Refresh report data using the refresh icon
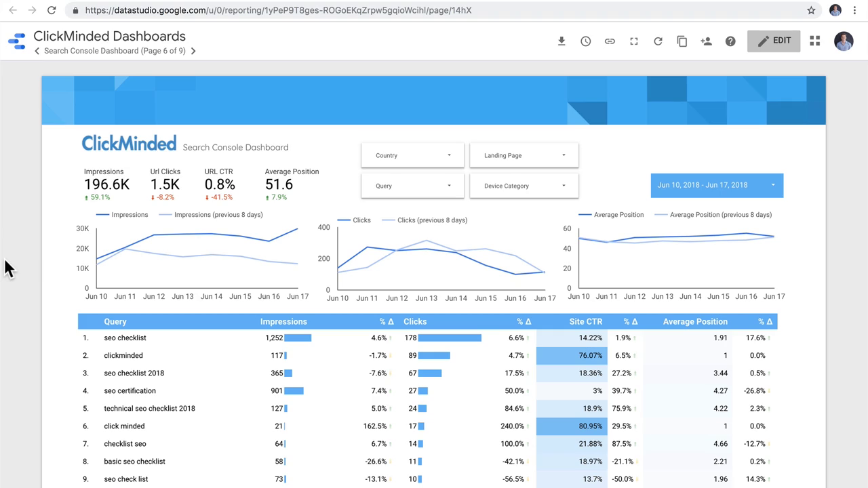 click(658, 41)
